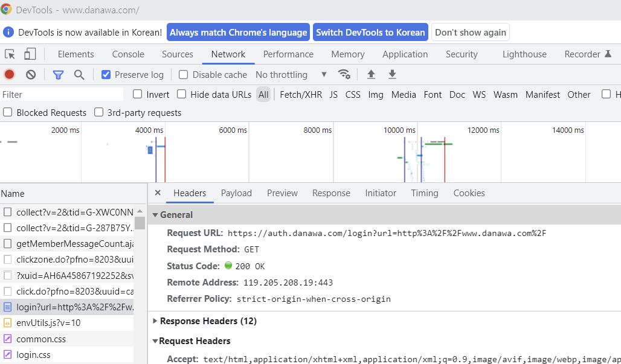
Task: Switch to the Elements panel tab
Action: (x=76, y=54)
